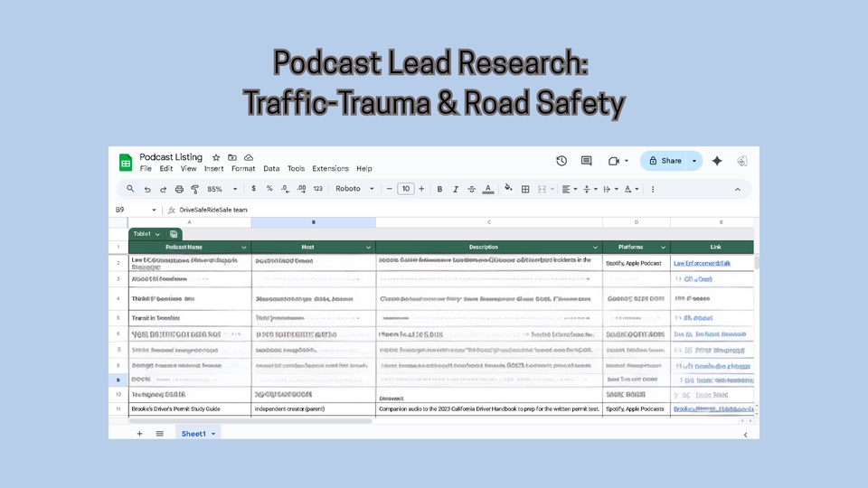Open the borders tool
Viewport: 868px width, 488px height.
(525, 190)
